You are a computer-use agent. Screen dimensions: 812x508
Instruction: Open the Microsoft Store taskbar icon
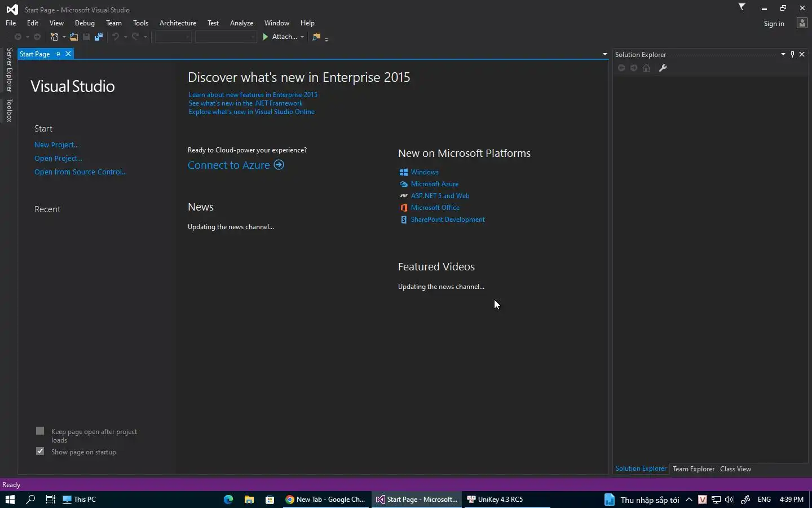[270, 500]
